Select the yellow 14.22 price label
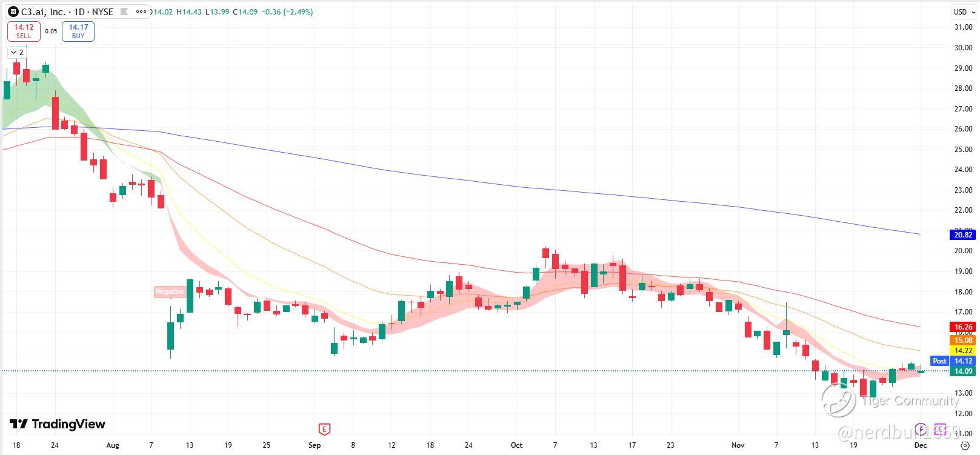 (x=963, y=351)
